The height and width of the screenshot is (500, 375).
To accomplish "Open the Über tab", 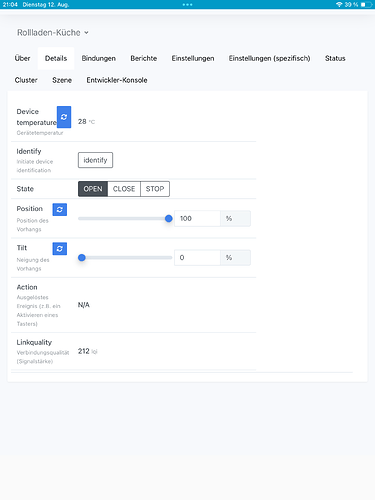I will (22, 58).
